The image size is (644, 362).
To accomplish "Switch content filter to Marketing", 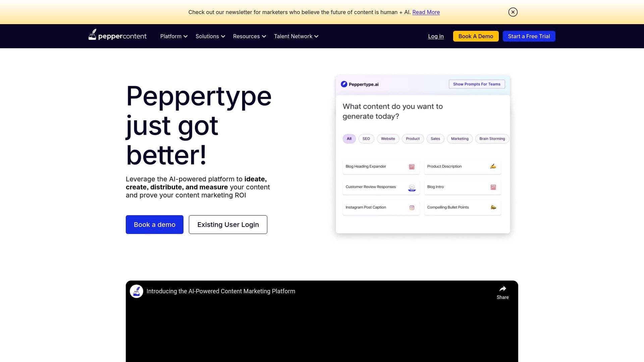I will [x=460, y=138].
